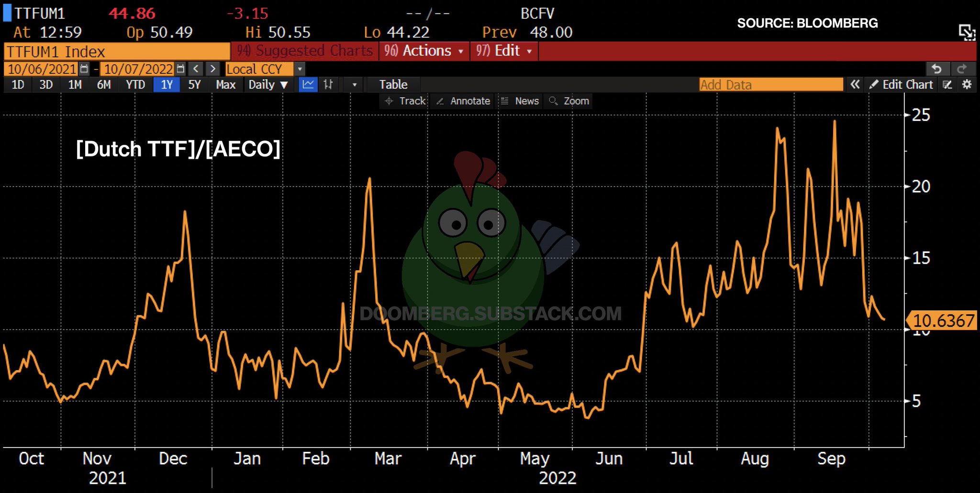This screenshot has width=980, height=493.
Task: Switch to Table view
Action: click(393, 85)
